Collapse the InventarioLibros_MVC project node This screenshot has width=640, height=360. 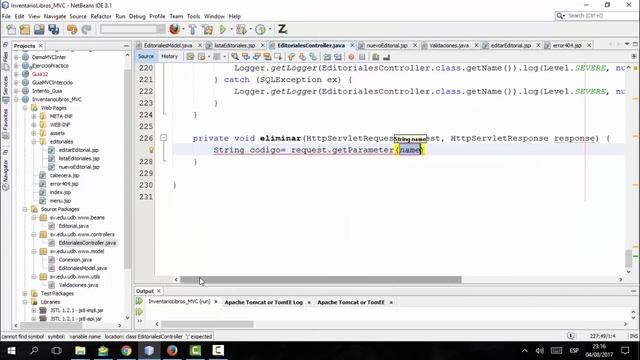(16, 99)
